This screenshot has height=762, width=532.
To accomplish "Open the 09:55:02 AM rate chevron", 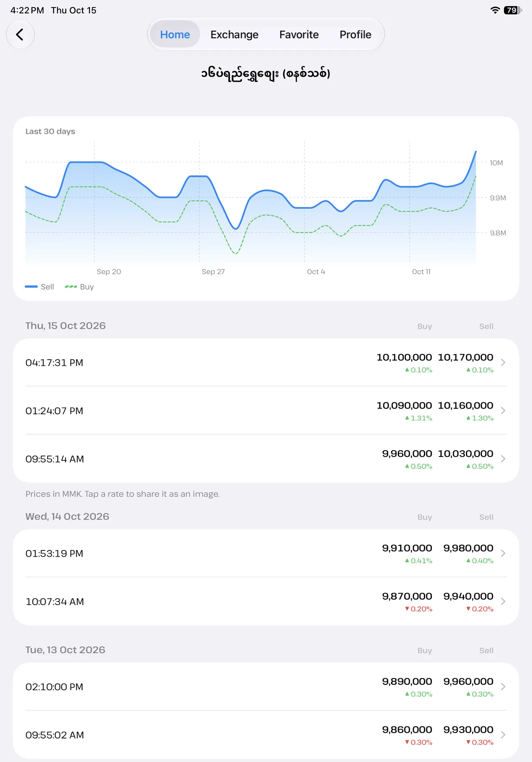I will (x=503, y=735).
